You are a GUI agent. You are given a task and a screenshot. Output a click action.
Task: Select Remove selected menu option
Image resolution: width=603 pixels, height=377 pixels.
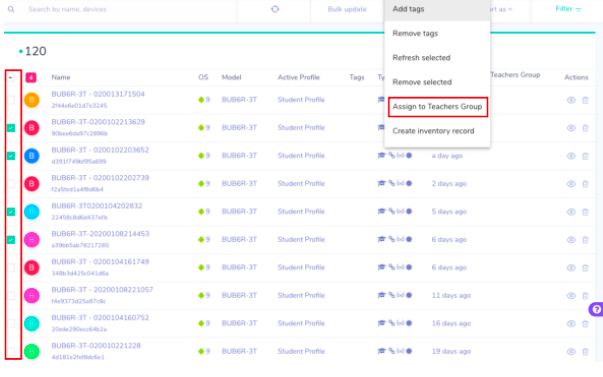click(x=437, y=82)
